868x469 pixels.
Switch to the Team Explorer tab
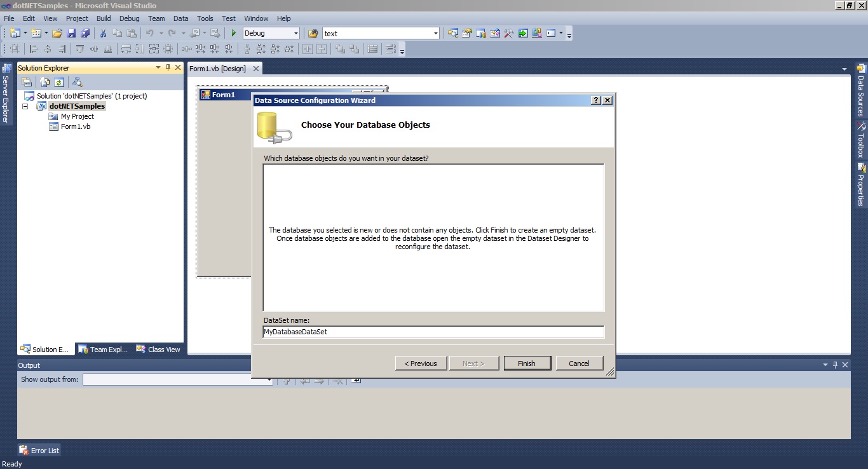[x=102, y=349]
